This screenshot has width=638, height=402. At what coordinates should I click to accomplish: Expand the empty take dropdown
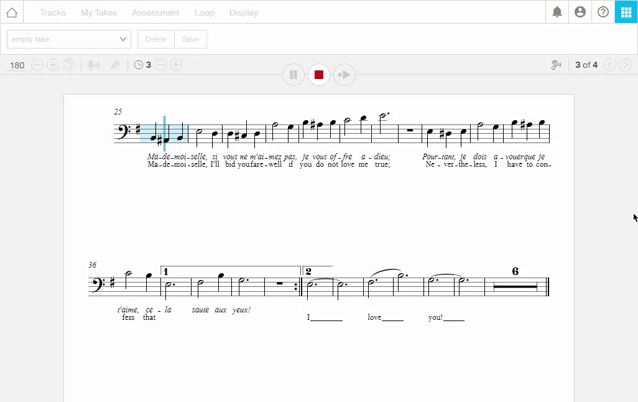69,39
